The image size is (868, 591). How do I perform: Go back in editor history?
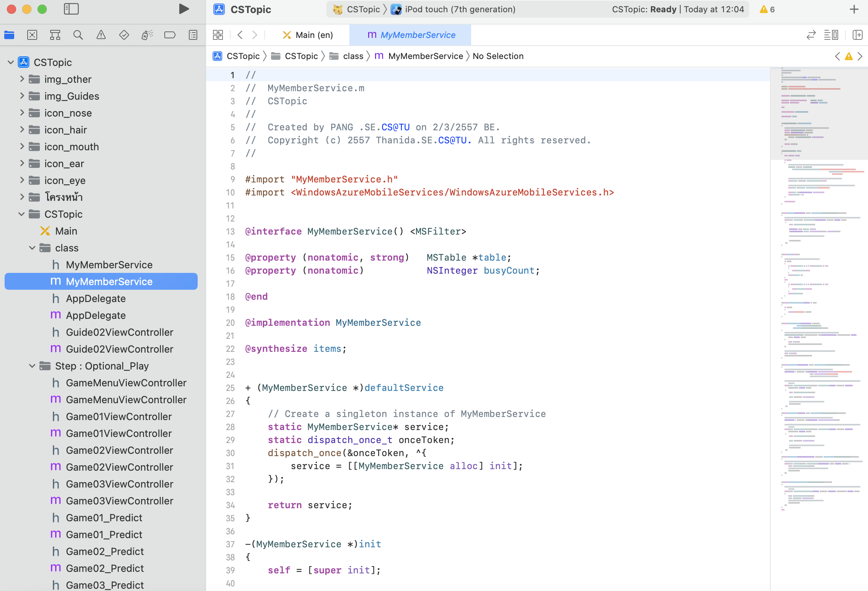(x=240, y=35)
